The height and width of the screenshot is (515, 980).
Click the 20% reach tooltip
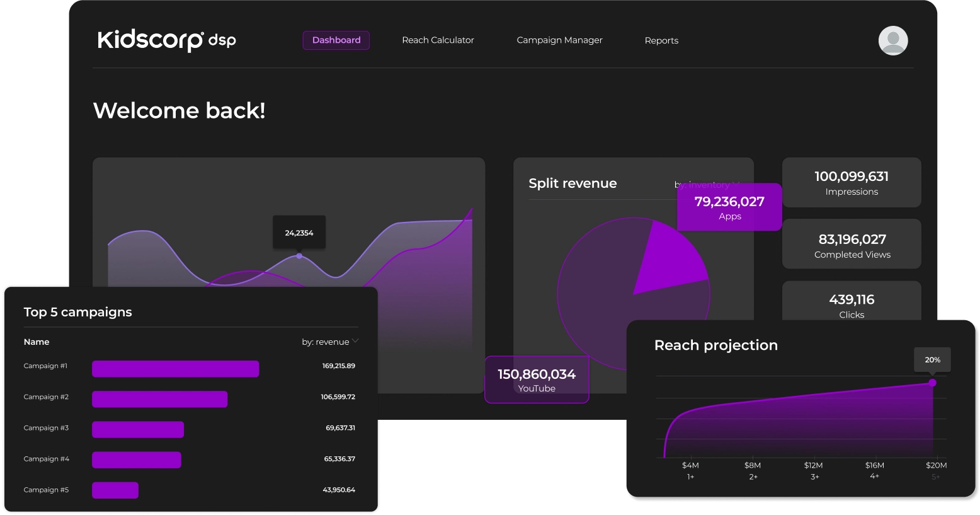[933, 360]
